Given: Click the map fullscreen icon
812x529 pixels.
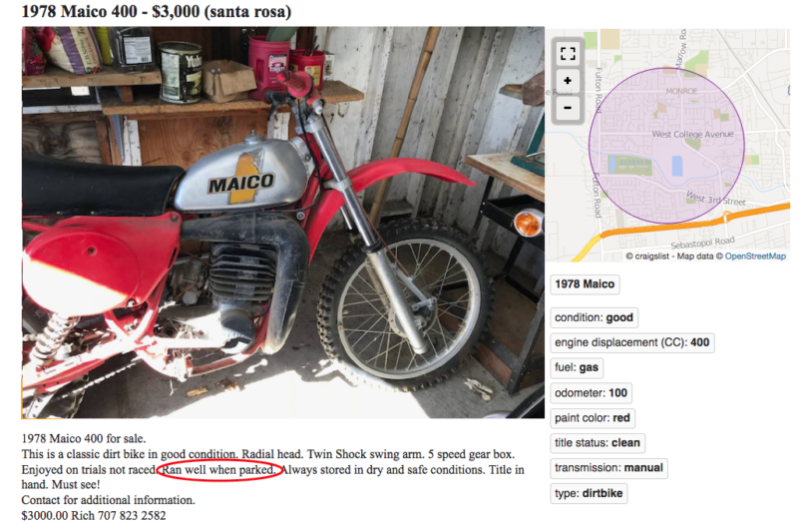Looking at the screenshot, I should (568, 54).
